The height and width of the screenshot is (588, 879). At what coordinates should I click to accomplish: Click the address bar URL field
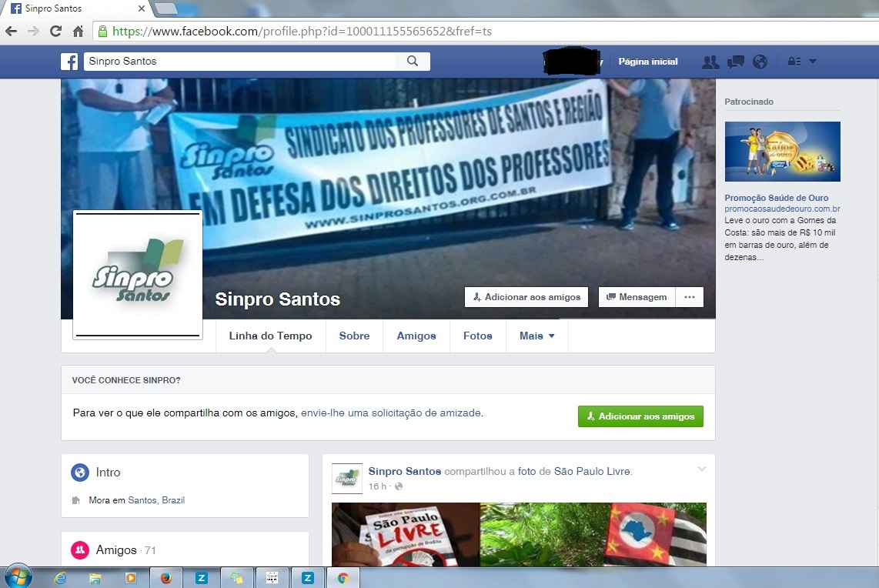pos(486,32)
